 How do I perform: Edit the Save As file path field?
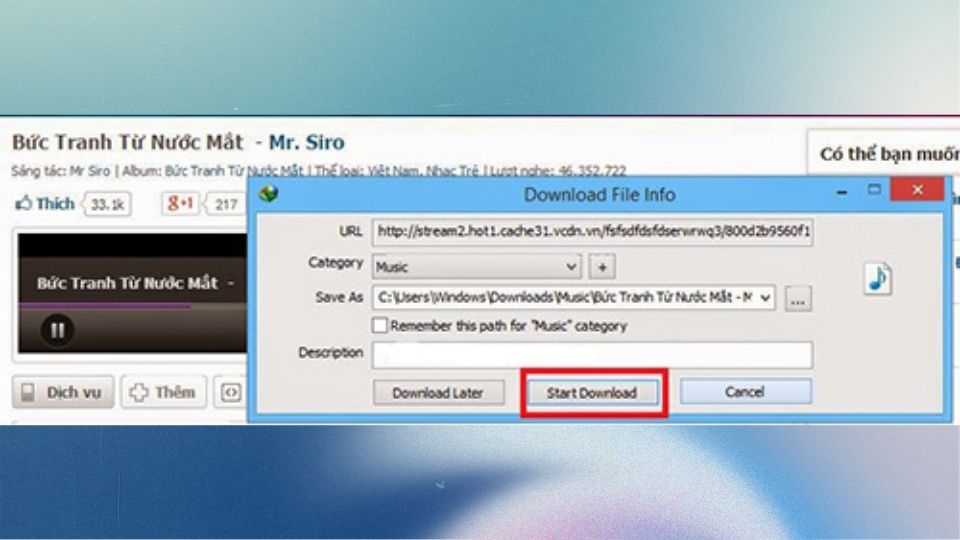coord(564,298)
